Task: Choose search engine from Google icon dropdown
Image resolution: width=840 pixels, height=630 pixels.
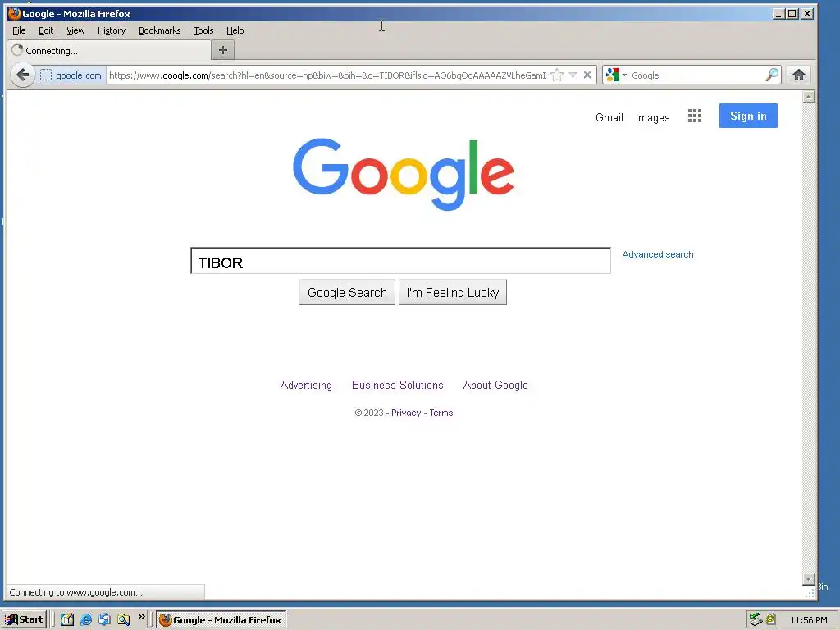Action: pyautogui.click(x=616, y=75)
